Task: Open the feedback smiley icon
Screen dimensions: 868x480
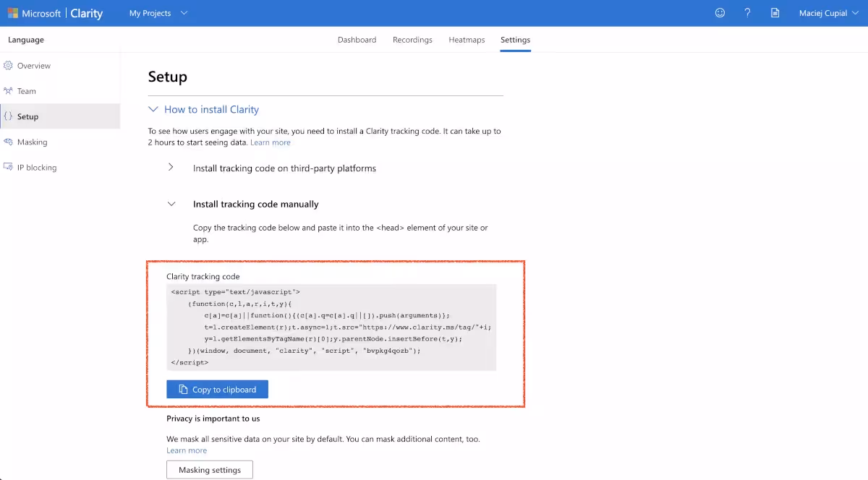Action: tap(720, 12)
